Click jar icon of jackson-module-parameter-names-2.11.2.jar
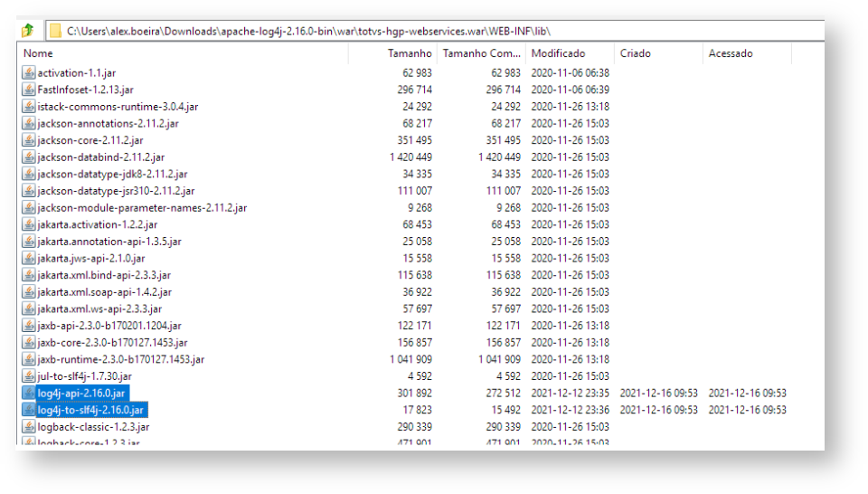The height and width of the screenshot is (494, 868). [29, 208]
